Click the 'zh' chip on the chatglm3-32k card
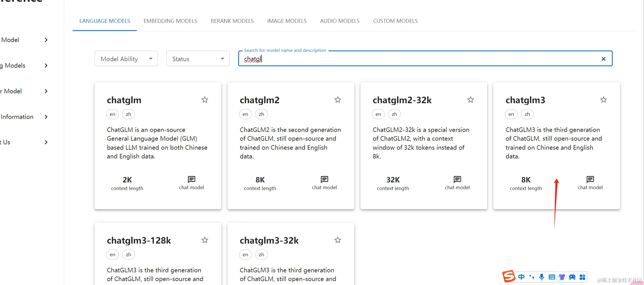This screenshot has width=644, height=285. 262,255
